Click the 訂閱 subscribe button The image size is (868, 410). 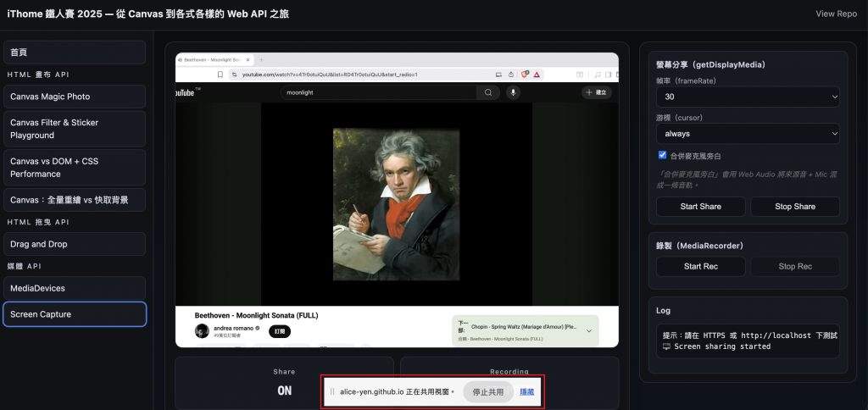click(x=280, y=331)
